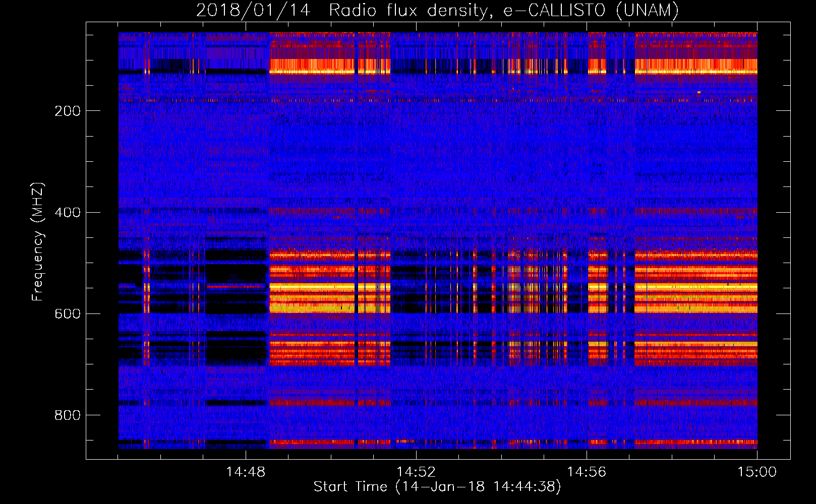Screen dimensions: 816x504
Task: Click the "Start Time (14-Jan-18 14:44:38)" axis label
Action: tap(437, 487)
